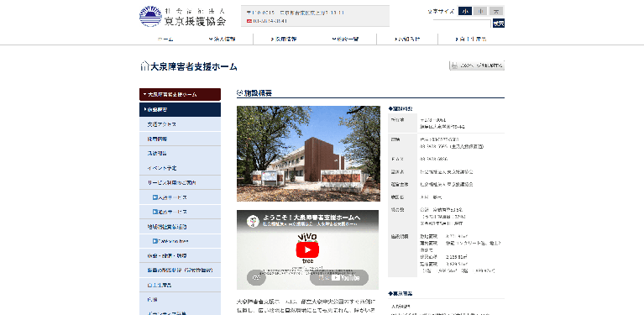Open 自主生産品 in the left sidebar
Screen dimensions: 644x315
coord(180,285)
